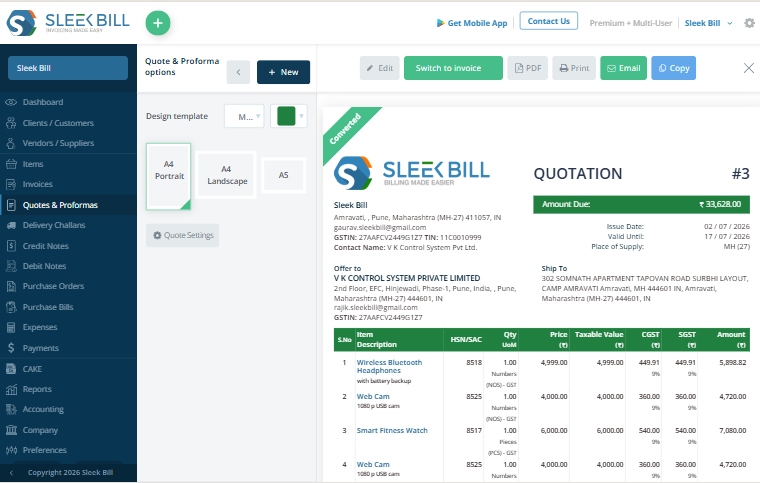760x483 pixels.
Task: Click the Delivery Challans truck icon
Action: tap(11, 225)
